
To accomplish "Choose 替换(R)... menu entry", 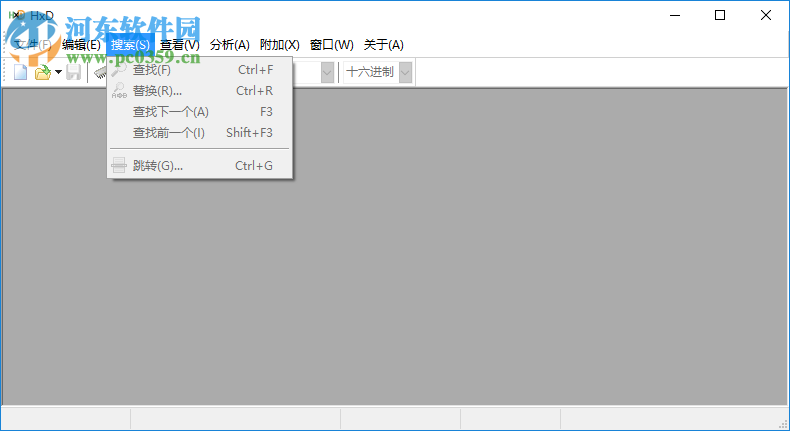I will (x=200, y=91).
